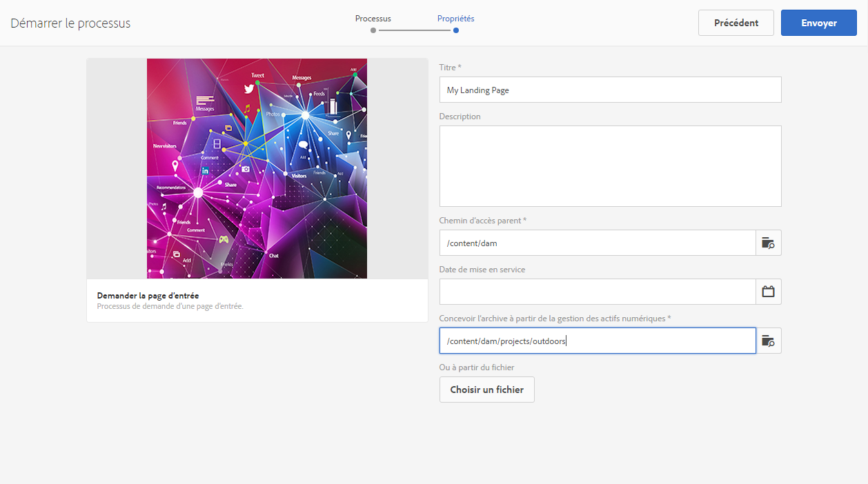The width and height of the screenshot is (868, 484).
Task: Select the Processus step
Action: point(373,23)
